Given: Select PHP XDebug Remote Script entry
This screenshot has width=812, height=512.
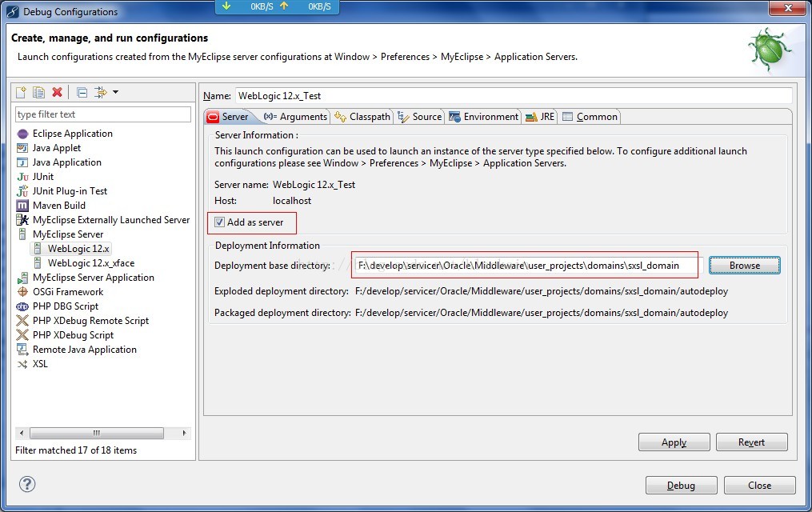Looking at the screenshot, I should point(90,321).
